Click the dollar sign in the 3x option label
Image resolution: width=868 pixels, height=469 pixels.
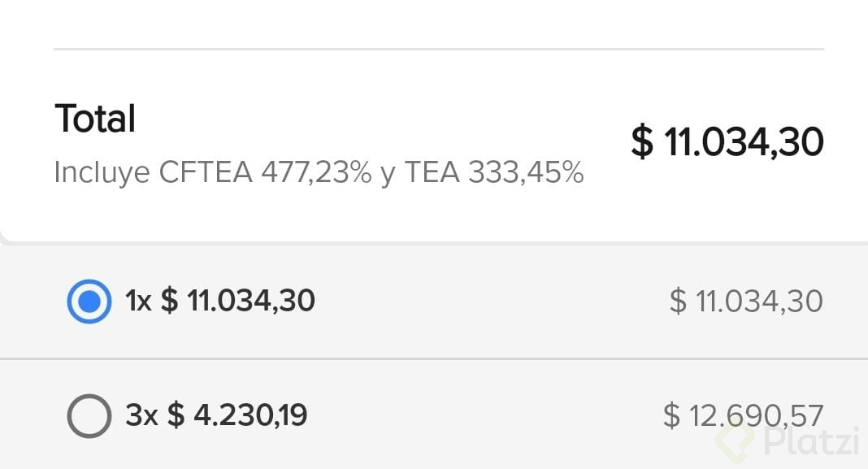coord(176,416)
